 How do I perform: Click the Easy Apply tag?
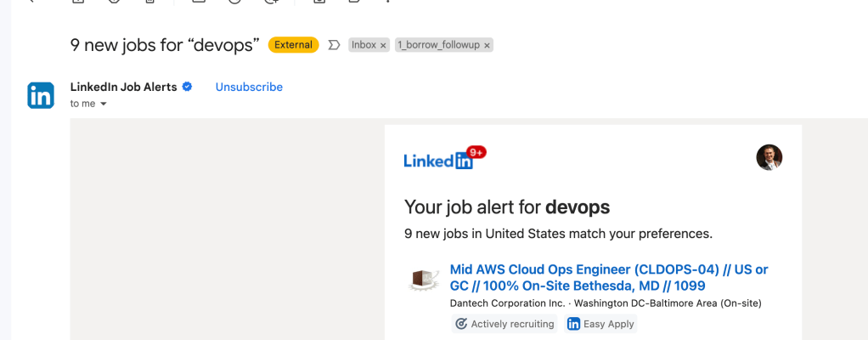pyautogui.click(x=600, y=324)
